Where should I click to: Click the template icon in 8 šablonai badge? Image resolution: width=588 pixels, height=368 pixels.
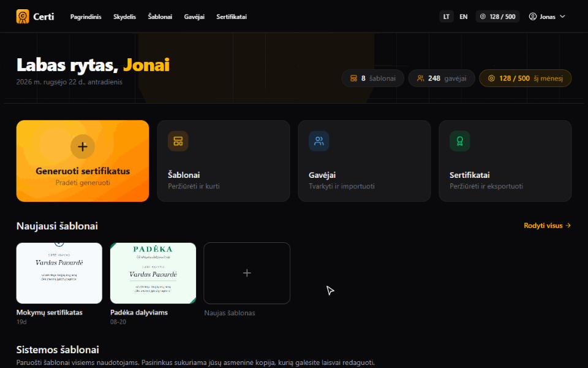[x=353, y=79]
